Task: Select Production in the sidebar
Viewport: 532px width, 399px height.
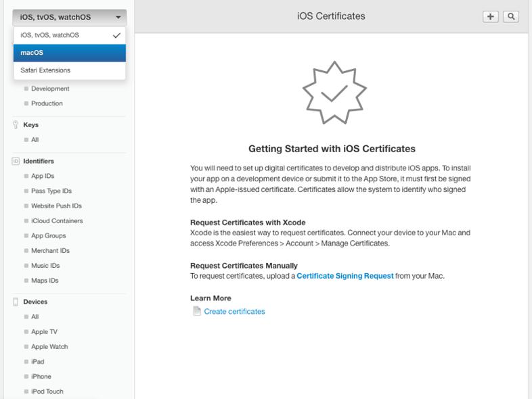Action: tap(47, 103)
